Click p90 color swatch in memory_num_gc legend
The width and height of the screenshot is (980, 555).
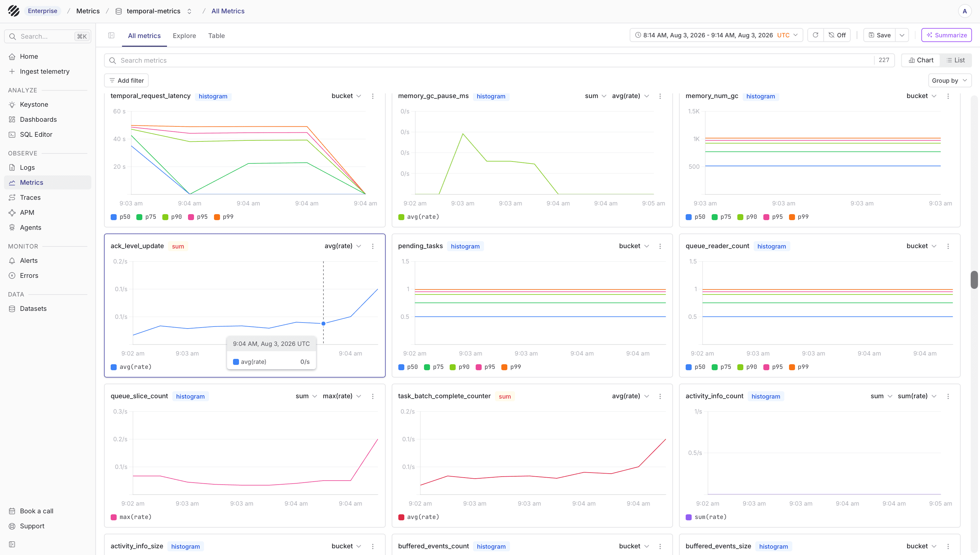click(740, 217)
